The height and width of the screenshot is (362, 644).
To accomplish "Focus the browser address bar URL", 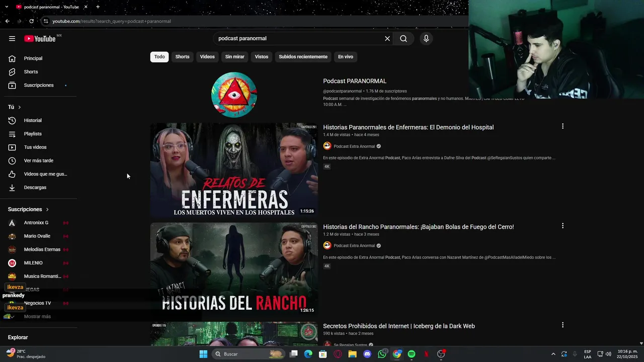I will [x=112, y=21].
